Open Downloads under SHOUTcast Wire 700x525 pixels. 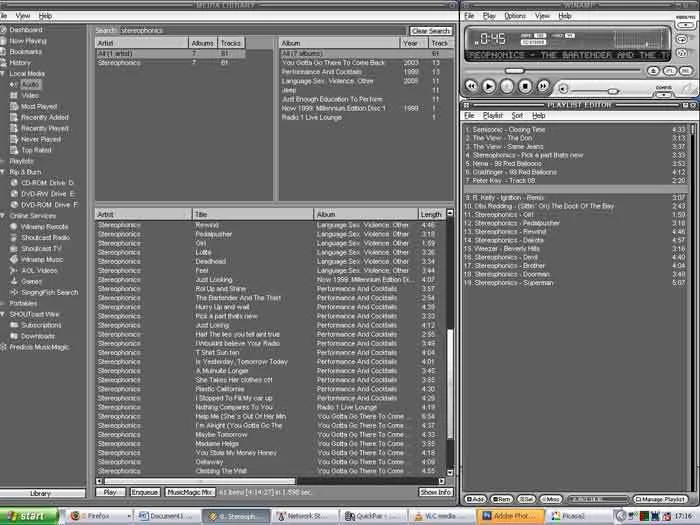point(38,336)
